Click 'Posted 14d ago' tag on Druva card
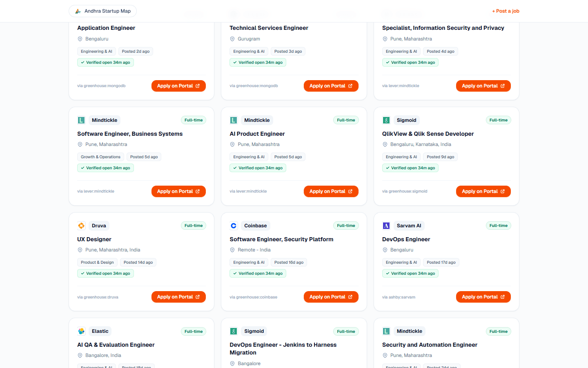The width and height of the screenshot is (588, 368). click(138, 263)
